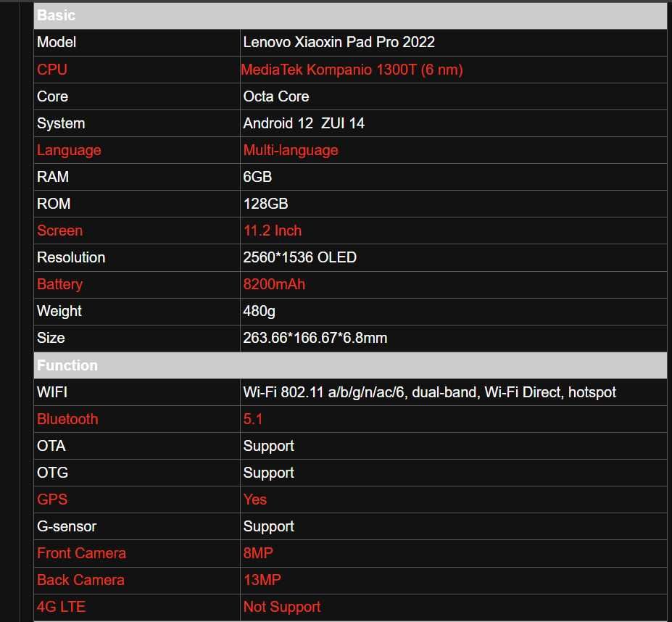The height and width of the screenshot is (622, 672).
Task: Select the '8200mAh' value
Action: 274,284
